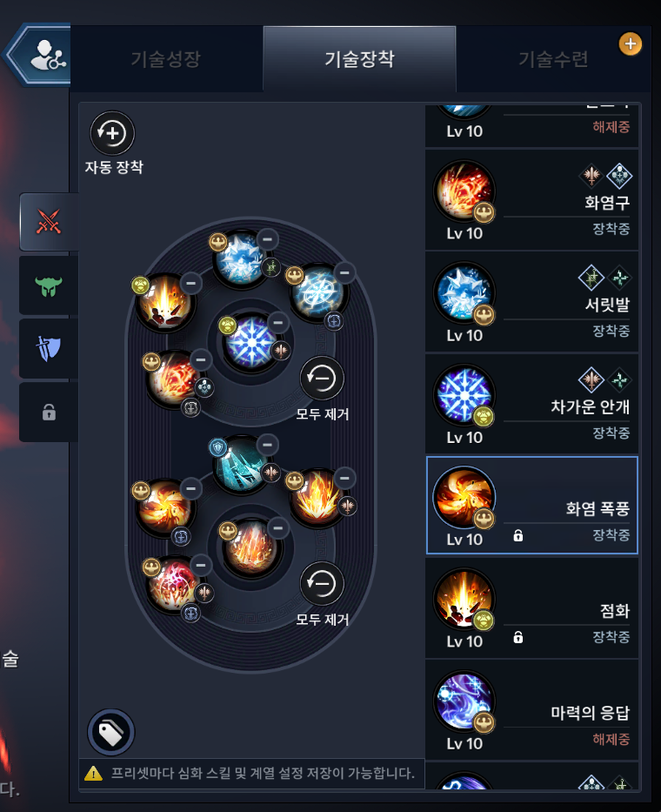This screenshot has width=661, height=812.
Task: Toggle the lock on 점화 skill
Action: click(x=518, y=637)
